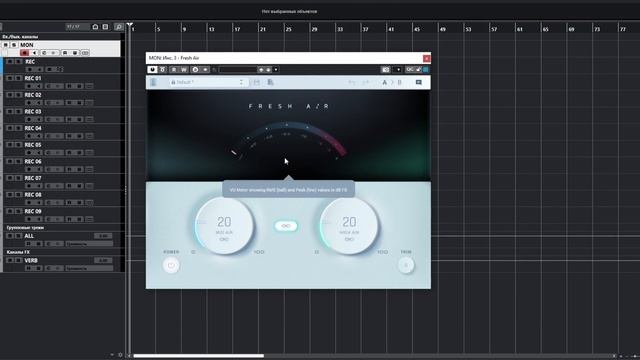Click the Mid Air knob
This screenshot has width=640, height=360.
(224, 225)
